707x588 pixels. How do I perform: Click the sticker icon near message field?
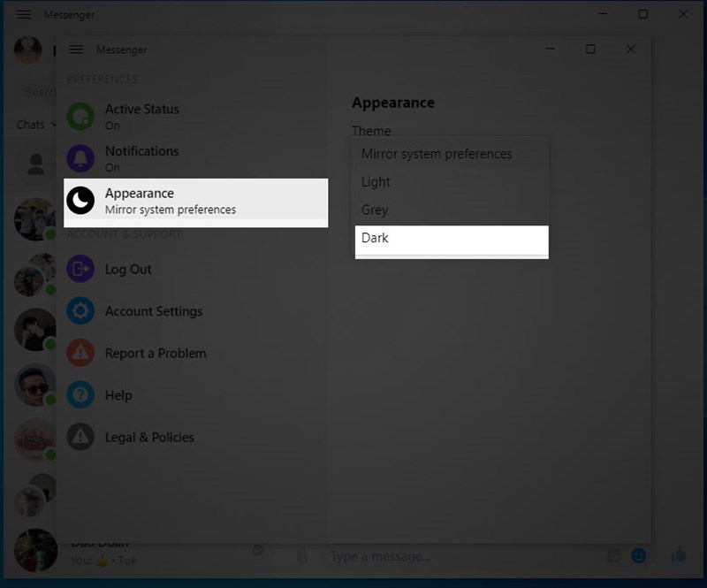[614, 556]
